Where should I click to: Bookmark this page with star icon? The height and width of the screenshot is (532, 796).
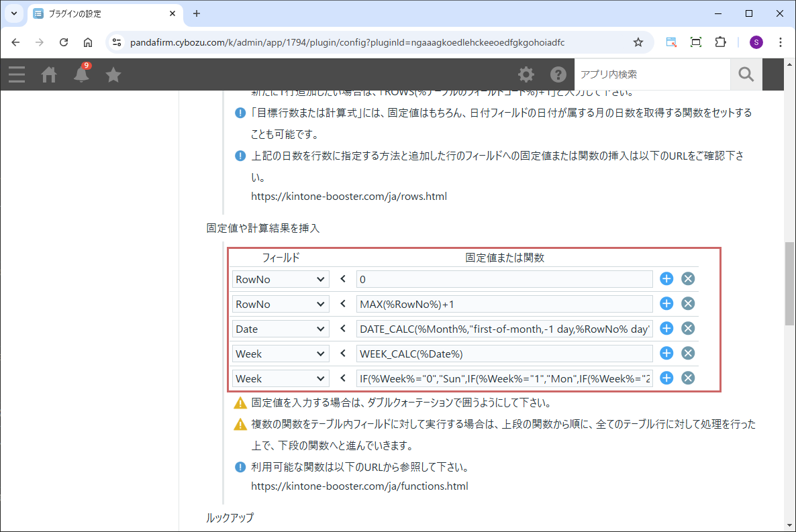click(x=638, y=42)
